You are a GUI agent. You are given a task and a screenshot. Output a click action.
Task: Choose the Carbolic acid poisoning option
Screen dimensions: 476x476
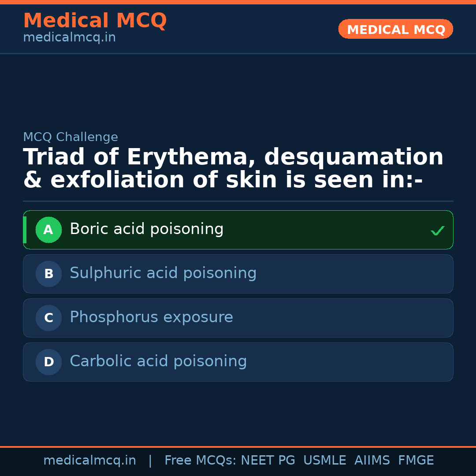(158, 361)
